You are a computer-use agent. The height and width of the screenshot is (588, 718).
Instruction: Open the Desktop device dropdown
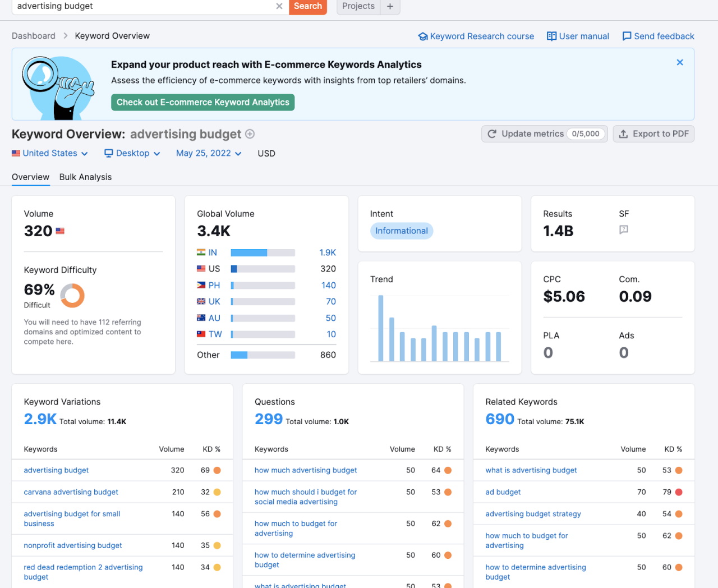132,153
